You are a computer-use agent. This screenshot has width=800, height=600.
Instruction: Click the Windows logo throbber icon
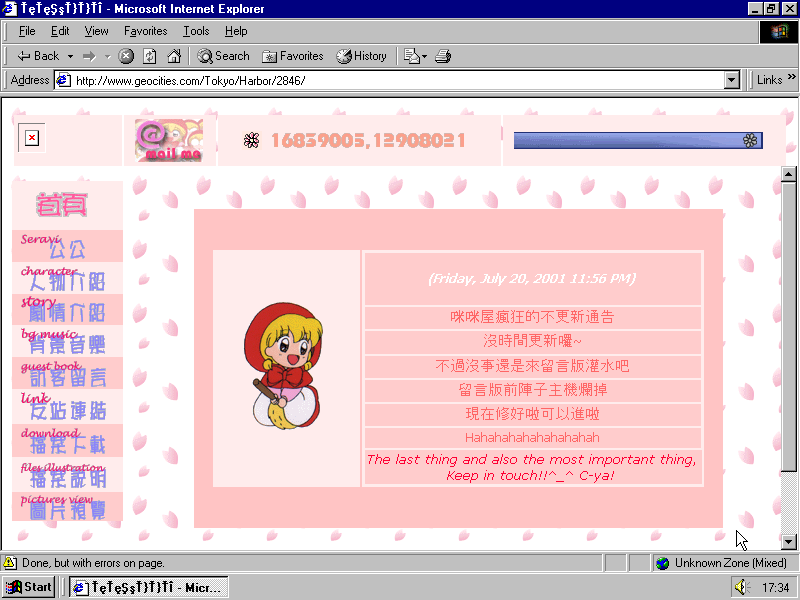point(779,32)
